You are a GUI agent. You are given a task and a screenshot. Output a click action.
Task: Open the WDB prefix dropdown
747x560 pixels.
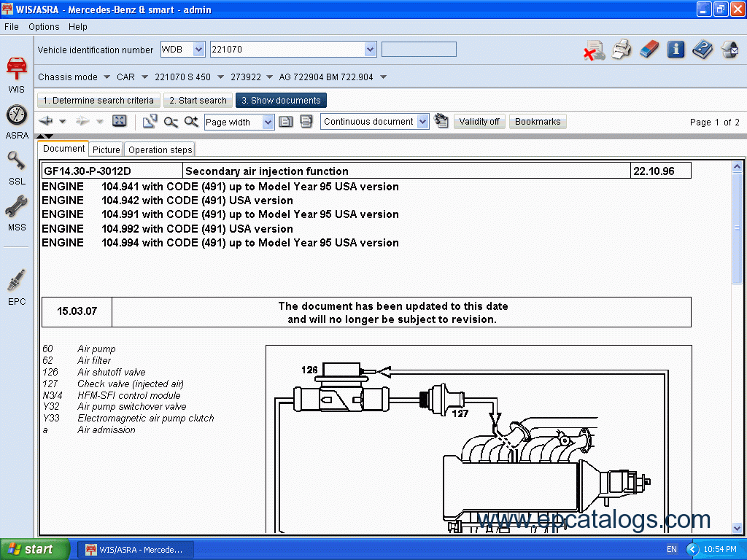point(199,49)
